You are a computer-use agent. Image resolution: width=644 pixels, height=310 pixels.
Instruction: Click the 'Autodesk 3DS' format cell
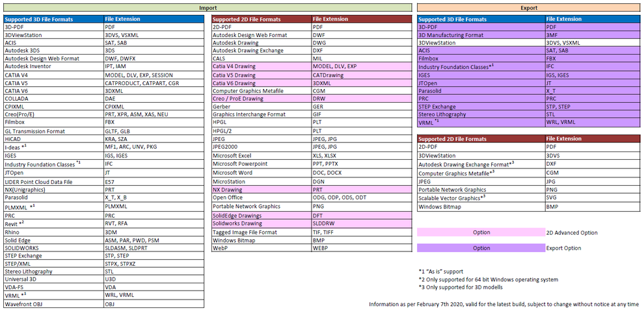(53, 51)
